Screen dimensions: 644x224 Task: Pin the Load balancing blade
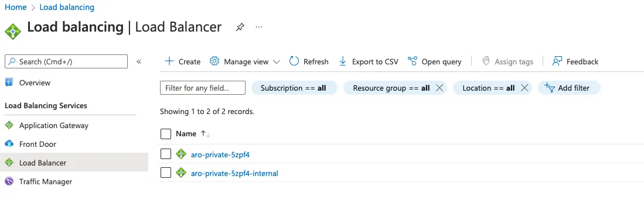[x=240, y=27]
